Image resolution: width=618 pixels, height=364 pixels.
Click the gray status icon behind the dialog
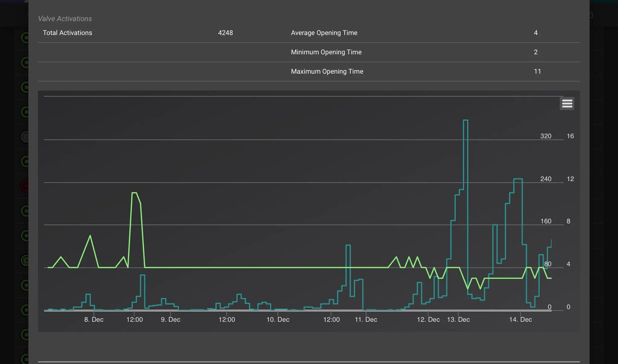25,137
